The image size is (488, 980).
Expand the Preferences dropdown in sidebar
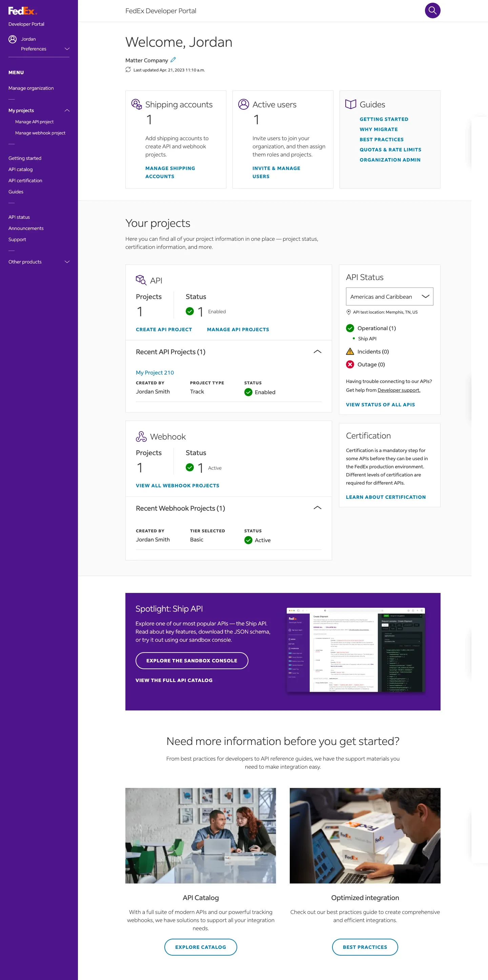pyautogui.click(x=67, y=49)
